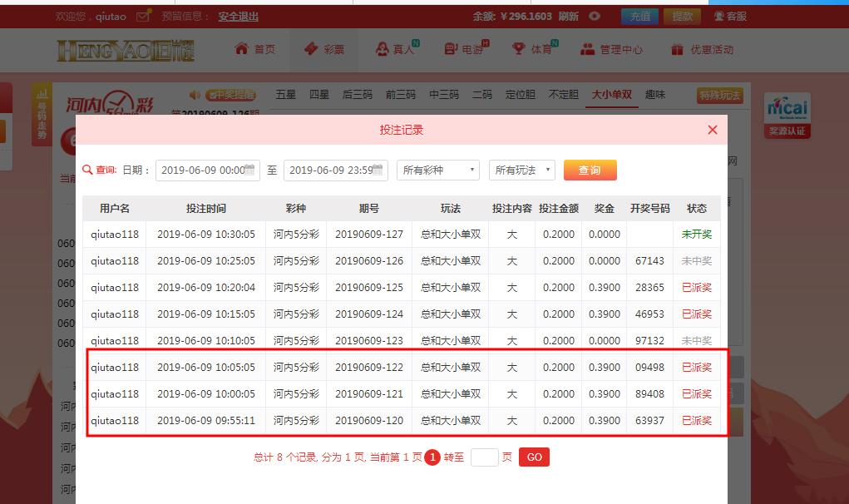
Task: Open calendar picker for start date
Action: click(252, 170)
